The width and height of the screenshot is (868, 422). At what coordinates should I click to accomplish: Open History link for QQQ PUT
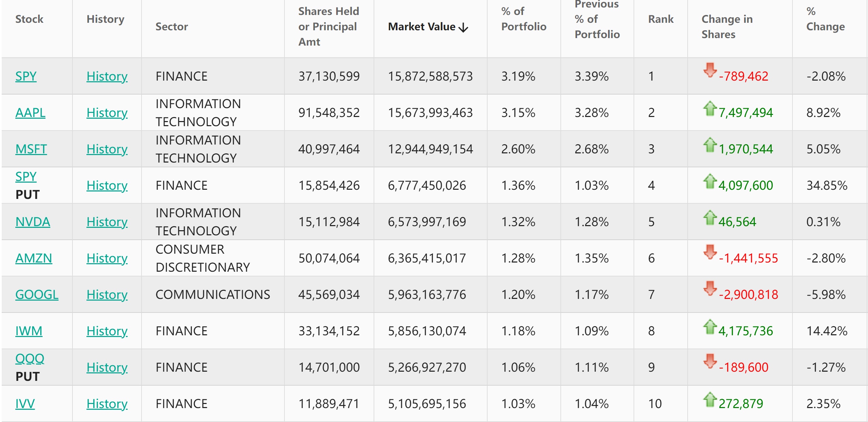pyautogui.click(x=107, y=367)
